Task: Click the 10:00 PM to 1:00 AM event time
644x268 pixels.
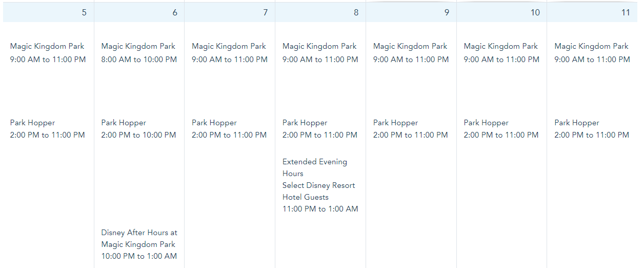Action: pos(139,256)
